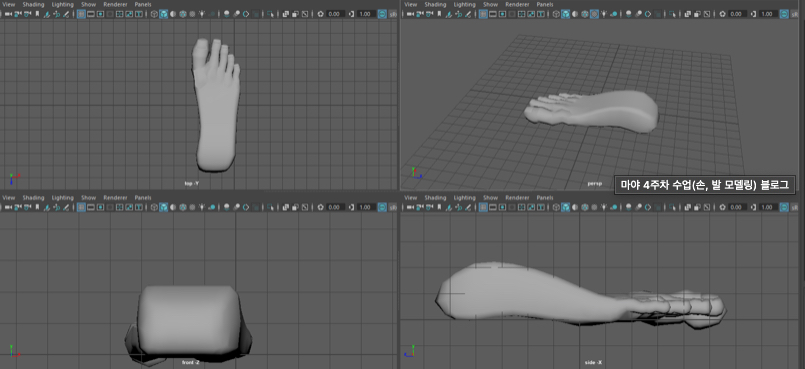
Task: Switch to Wireframe in top panel
Action: point(154,14)
